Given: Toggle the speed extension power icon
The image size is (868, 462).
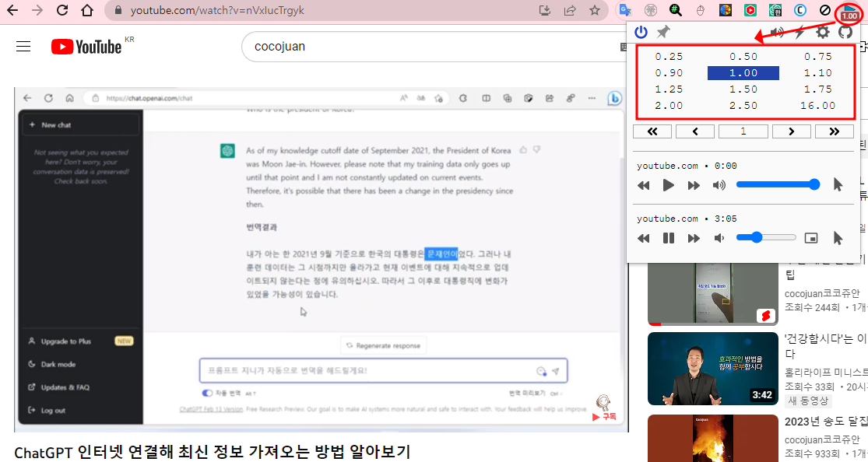Looking at the screenshot, I should [x=641, y=32].
